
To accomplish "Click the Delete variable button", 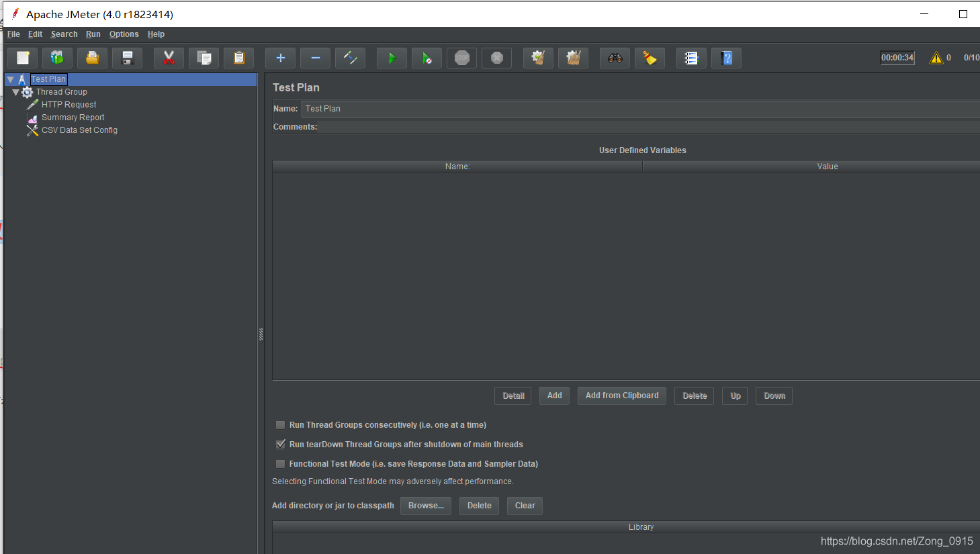I will pos(695,396).
